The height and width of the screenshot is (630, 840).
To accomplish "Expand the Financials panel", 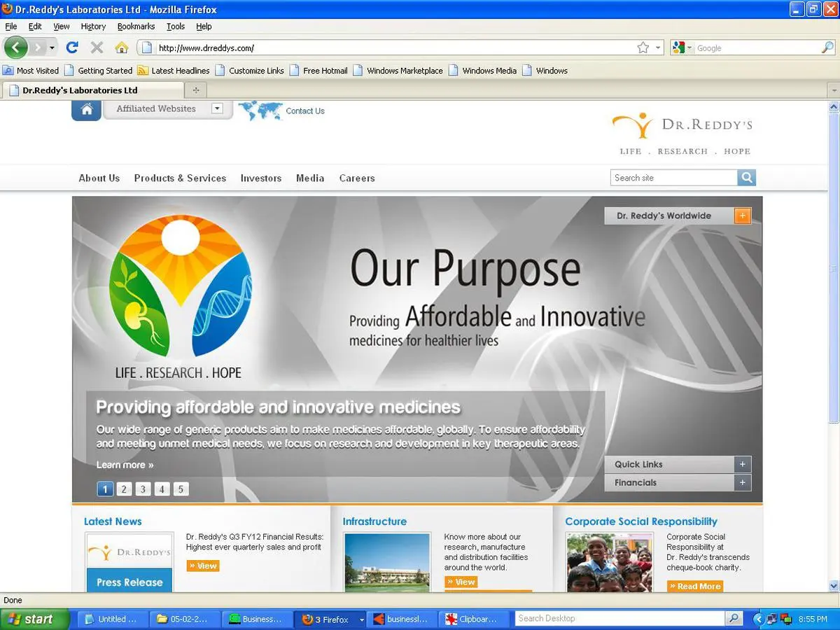I will tap(743, 482).
